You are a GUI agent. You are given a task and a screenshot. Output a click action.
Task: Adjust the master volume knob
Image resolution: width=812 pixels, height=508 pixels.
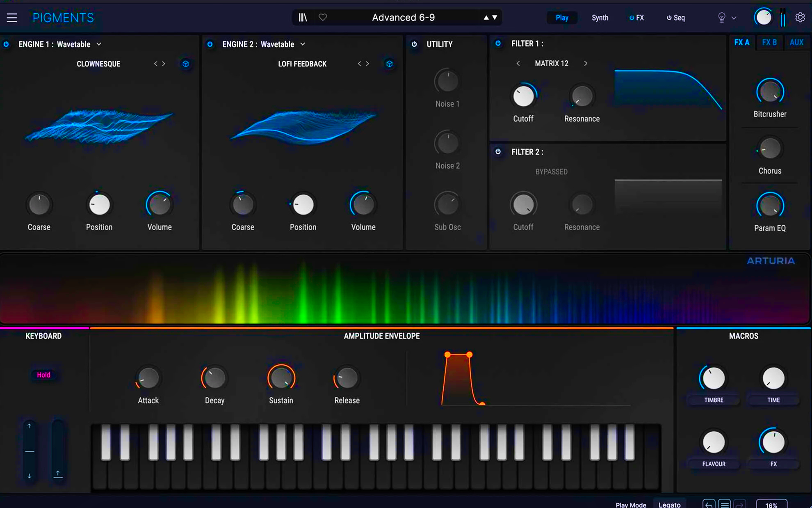point(763,17)
